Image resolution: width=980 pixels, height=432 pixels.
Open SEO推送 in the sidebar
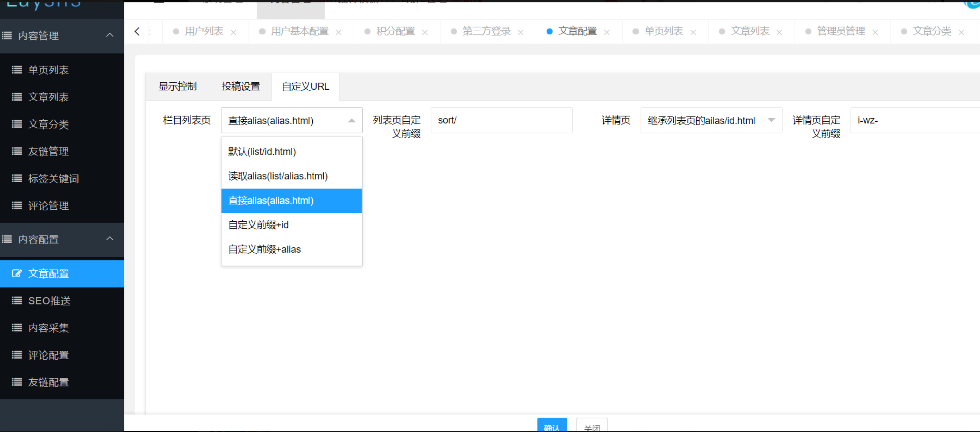coord(62,301)
